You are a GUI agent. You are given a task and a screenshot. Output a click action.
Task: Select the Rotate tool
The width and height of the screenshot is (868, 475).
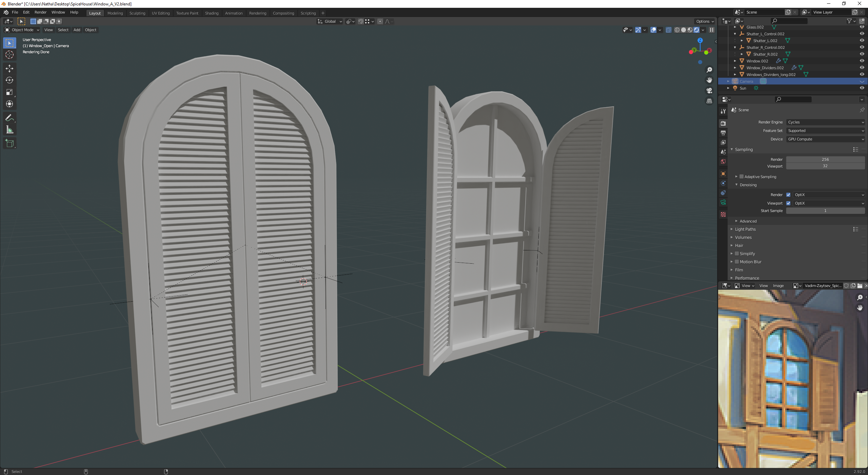(x=9, y=80)
